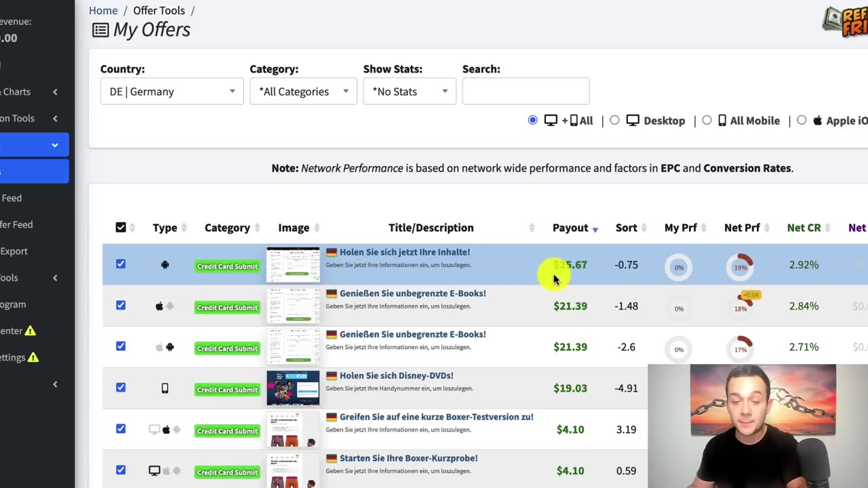Expand the sidebar 'ools' menu chevron
The width and height of the screenshot is (868, 488).
click(x=55, y=278)
